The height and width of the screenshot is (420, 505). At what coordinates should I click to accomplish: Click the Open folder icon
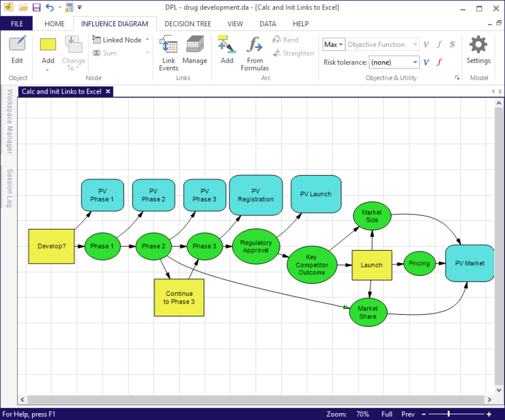(23, 7)
